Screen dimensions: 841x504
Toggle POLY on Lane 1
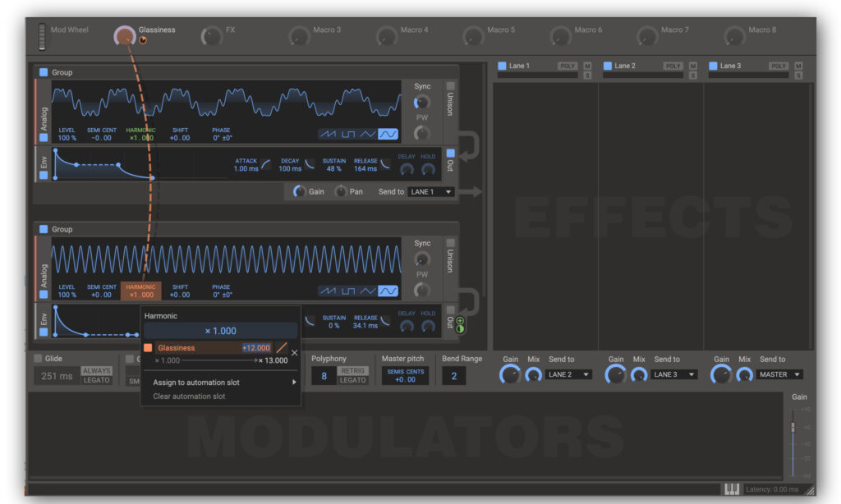[567, 66]
